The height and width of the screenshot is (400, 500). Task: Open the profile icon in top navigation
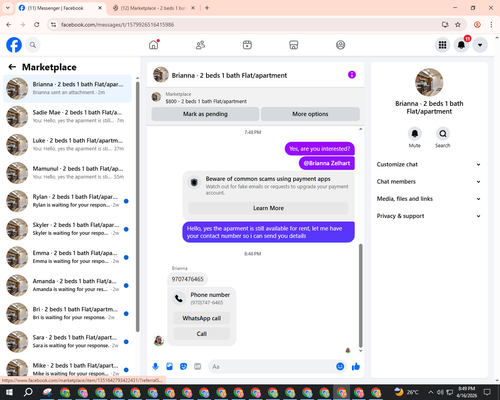pos(340,45)
